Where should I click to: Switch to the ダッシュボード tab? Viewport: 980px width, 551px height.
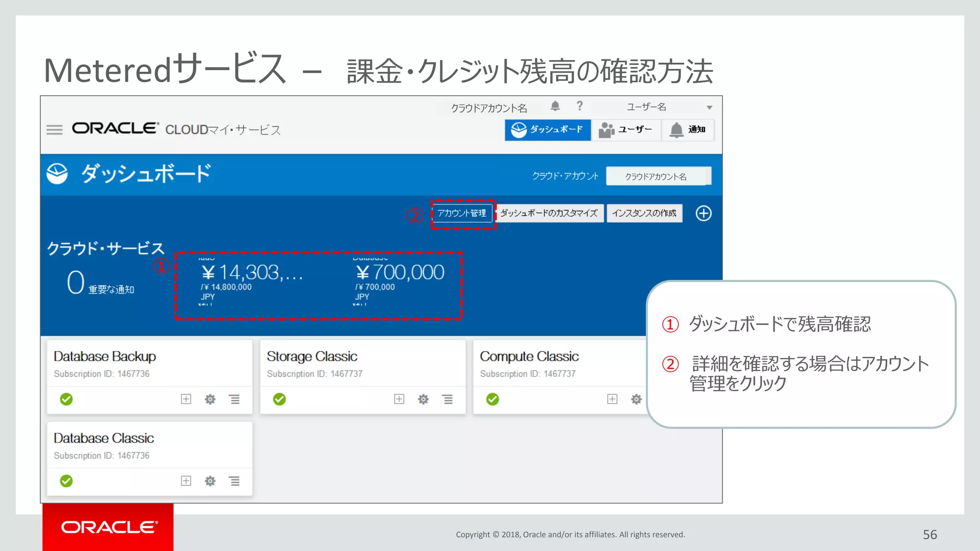click(548, 130)
